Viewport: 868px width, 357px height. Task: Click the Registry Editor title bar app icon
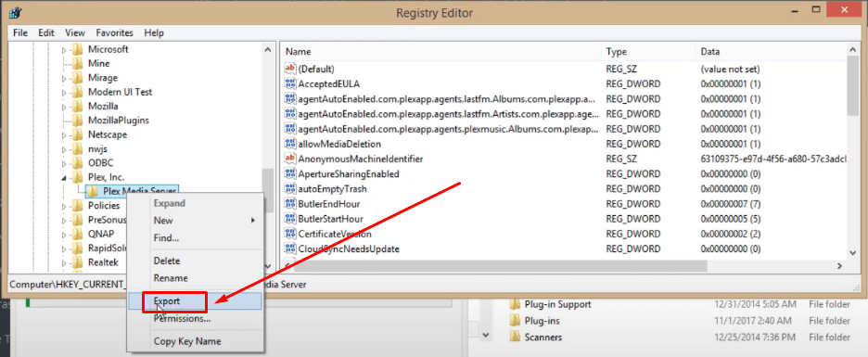15,13
